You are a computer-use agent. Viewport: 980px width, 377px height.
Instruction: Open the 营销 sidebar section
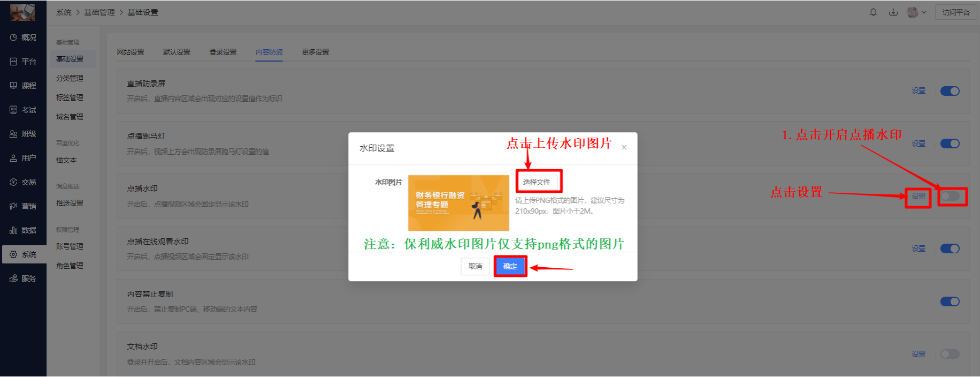(x=23, y=206)
